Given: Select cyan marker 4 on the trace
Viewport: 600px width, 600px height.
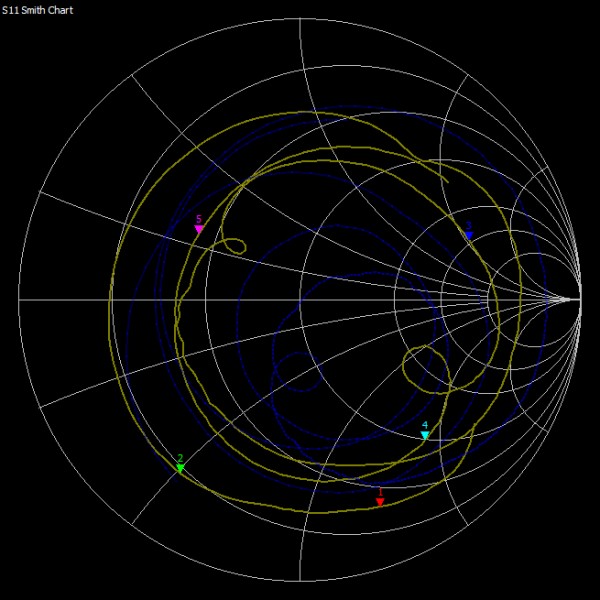Looking at the screenshot, I should 425,435.
